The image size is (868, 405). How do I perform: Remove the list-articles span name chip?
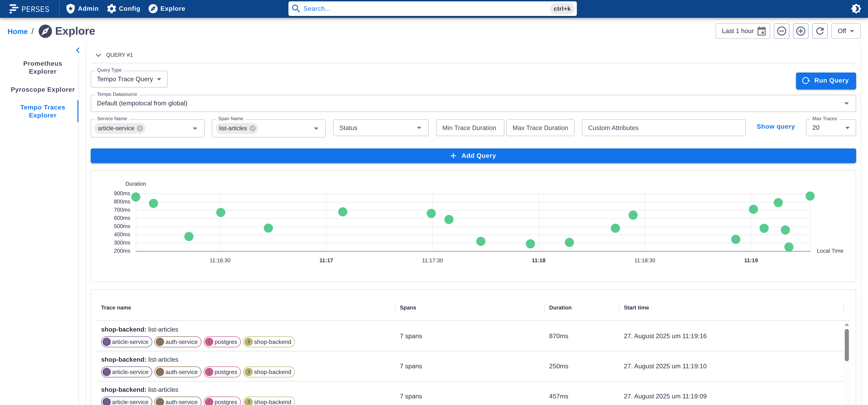point(252,128)
